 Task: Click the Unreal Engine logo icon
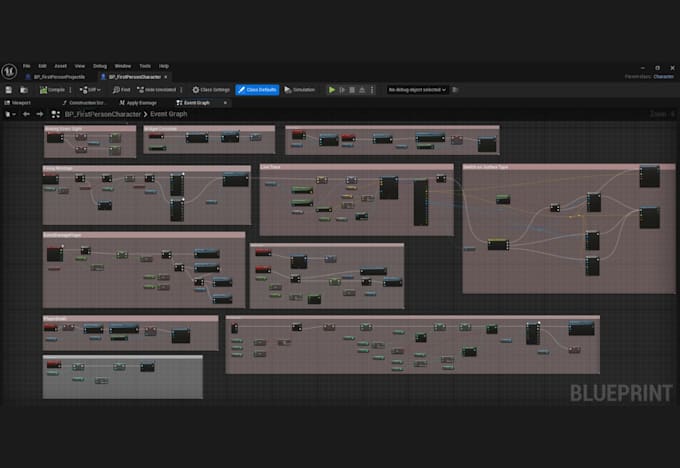[x=9, y=71]
